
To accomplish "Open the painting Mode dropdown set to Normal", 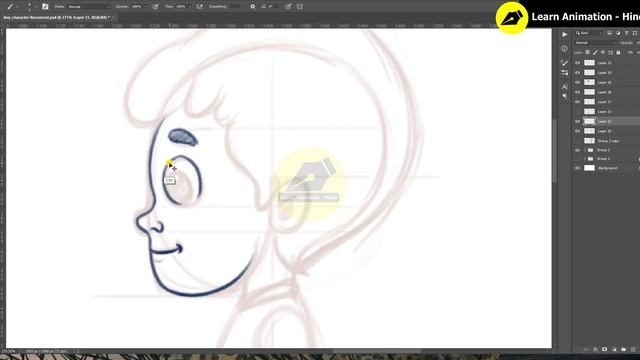I will click(x=89, y=7).
